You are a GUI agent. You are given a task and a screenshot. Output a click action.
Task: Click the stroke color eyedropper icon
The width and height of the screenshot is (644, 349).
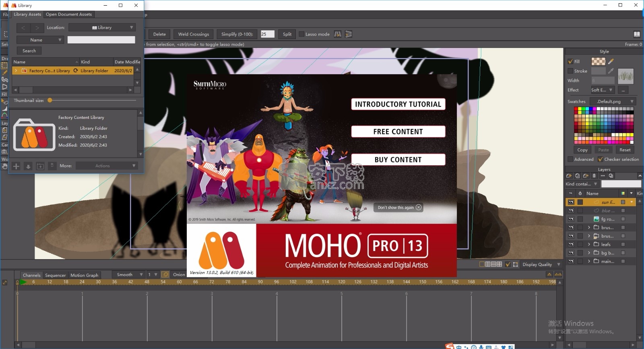(x=611, y=71)
